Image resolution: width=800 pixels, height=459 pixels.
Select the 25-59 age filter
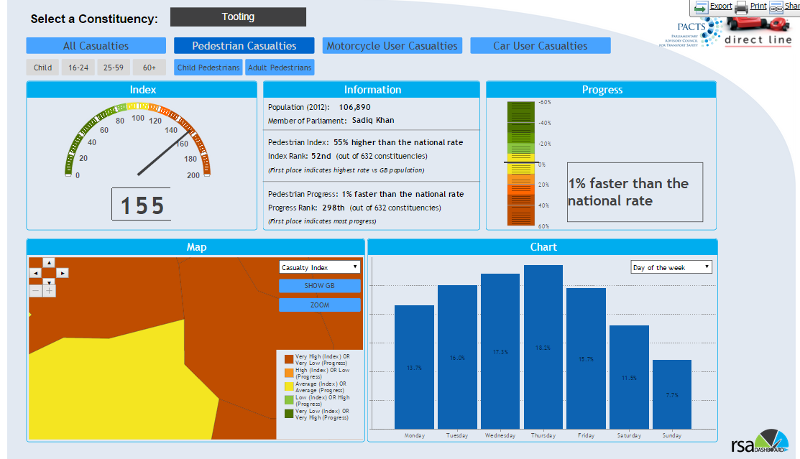113,67
